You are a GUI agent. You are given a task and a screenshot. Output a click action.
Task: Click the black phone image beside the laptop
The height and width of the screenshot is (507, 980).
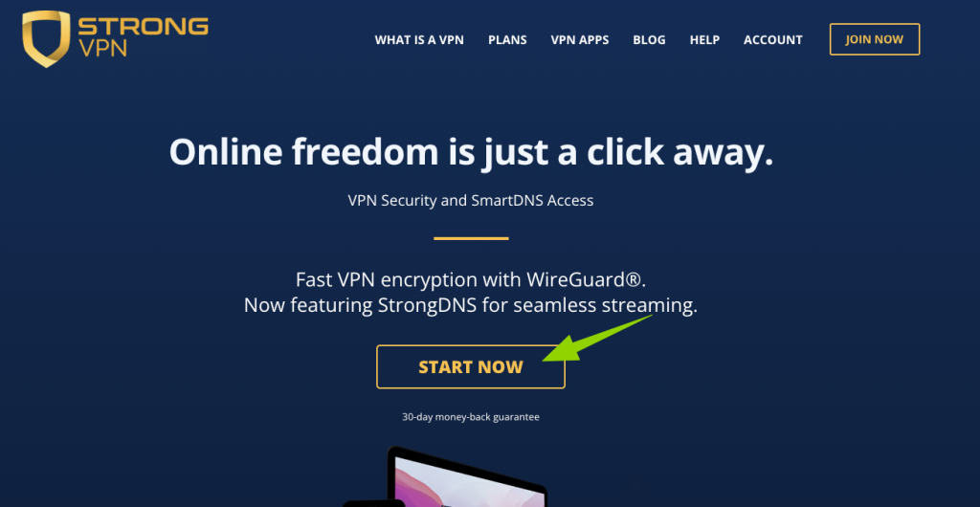[x=374, y=502]
